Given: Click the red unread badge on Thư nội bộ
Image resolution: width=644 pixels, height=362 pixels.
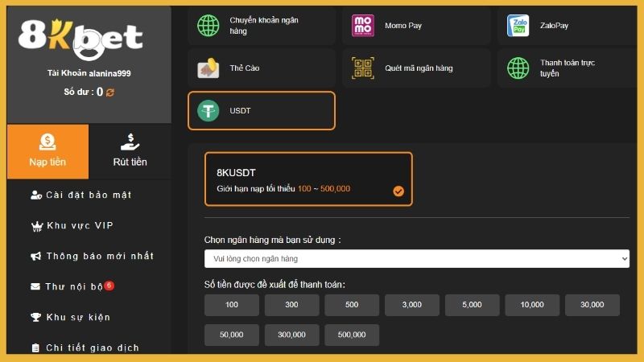Looking at the screenshot, I should [109, 286].
